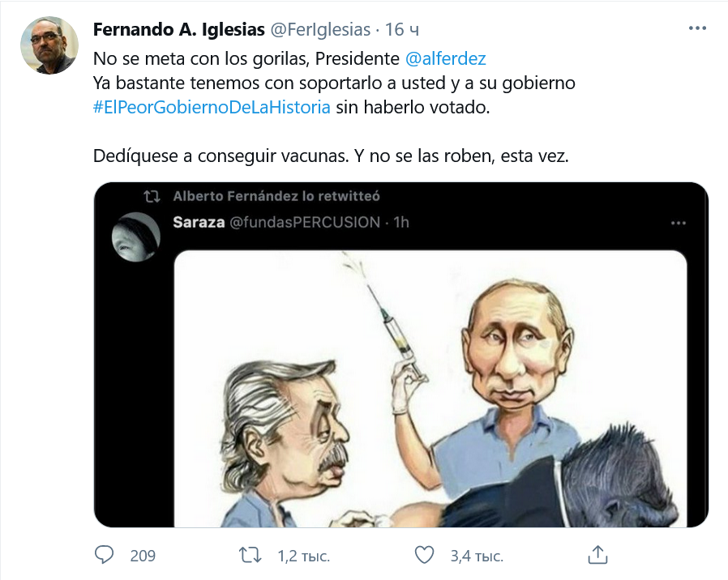This screenshot has height=580, width=728.
Task: Click the Saraza avatar inside the embedded screenshot
Action: click(x=136, y=237)
